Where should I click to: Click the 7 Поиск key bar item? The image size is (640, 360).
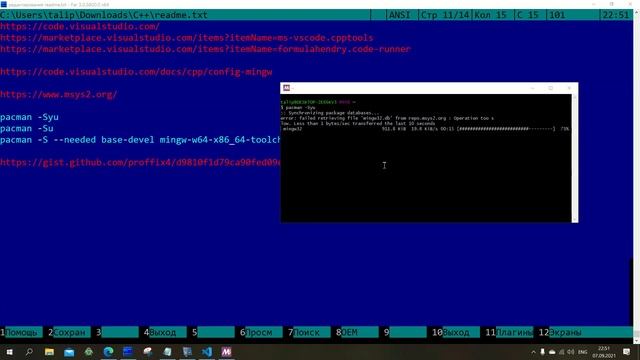tap(309, 332)
